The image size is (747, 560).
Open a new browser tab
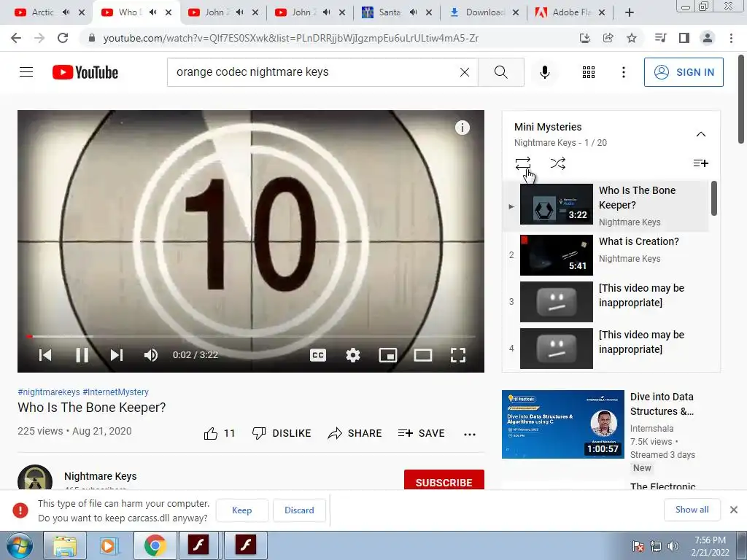click(x=630, y=12)
